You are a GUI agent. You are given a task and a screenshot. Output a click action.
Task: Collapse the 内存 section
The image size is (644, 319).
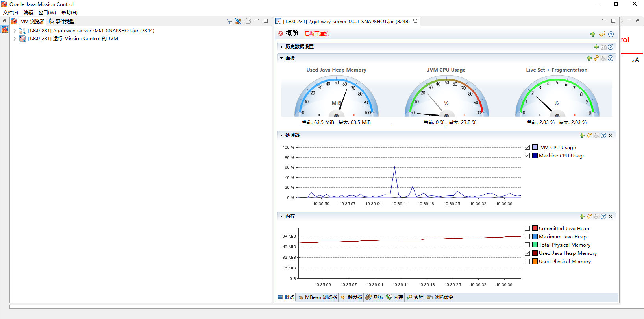click(x=281, y=216)
